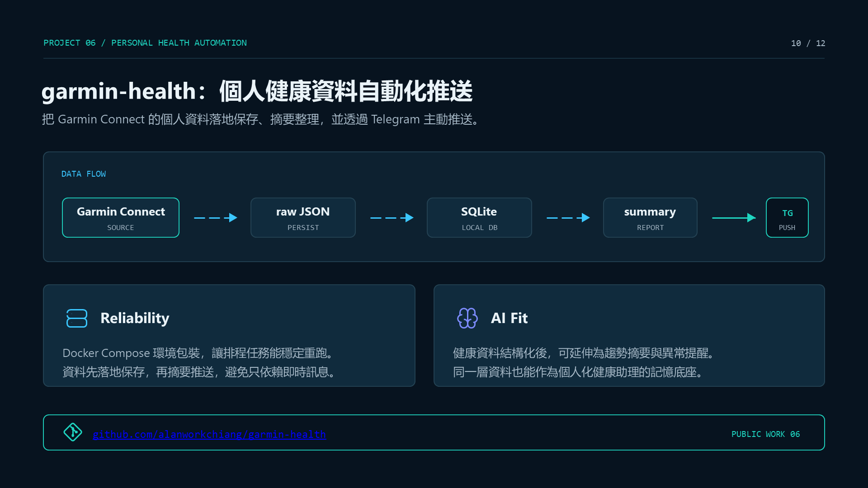
Task: Click the line ending with 記憶底座
Action: (579, 372)
